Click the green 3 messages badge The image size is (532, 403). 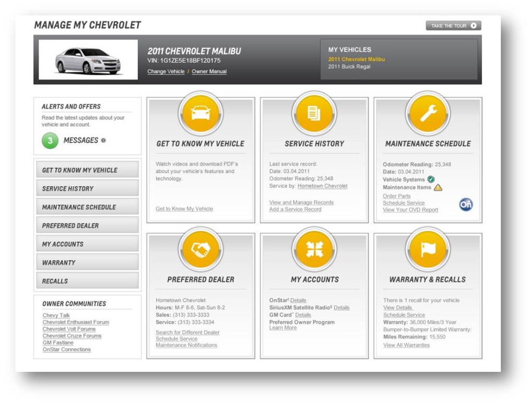(x=50, y=140)
